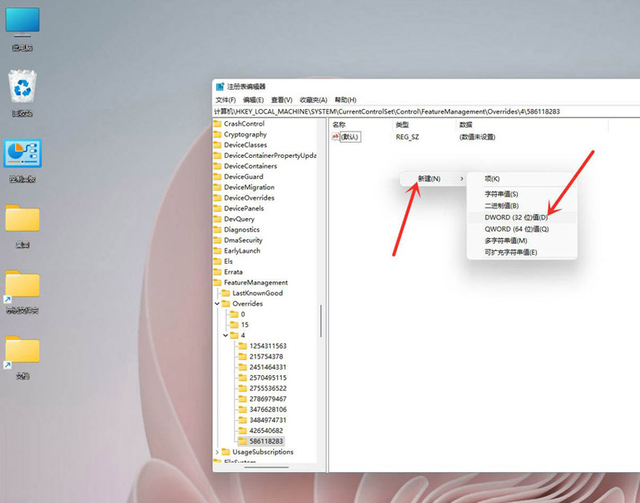Select the DeviceContainerPropertyUpda key
The width and height of the screenshot is (640, 503).
270,156
